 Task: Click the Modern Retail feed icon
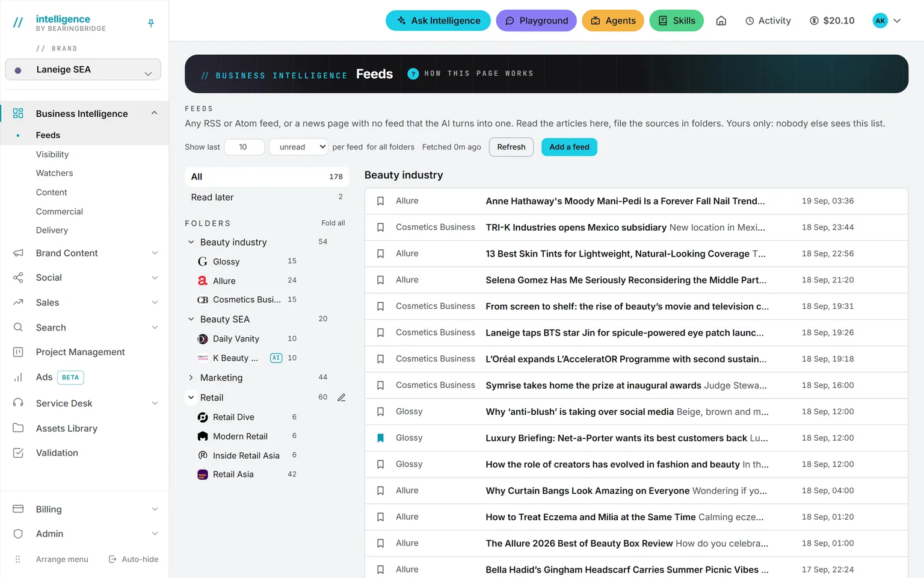tap(203, 437)
